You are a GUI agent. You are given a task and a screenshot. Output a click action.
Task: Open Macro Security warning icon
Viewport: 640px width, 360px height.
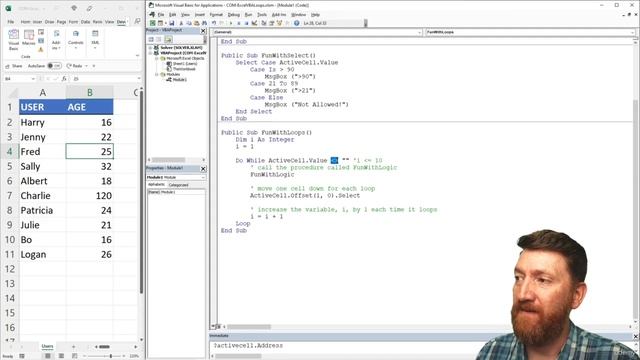coord(41,49)
